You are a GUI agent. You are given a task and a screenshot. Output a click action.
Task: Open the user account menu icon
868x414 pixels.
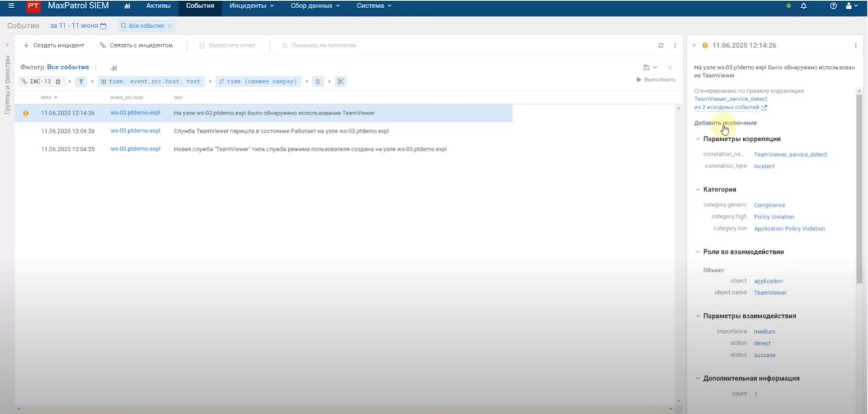(x=852, y=6)
